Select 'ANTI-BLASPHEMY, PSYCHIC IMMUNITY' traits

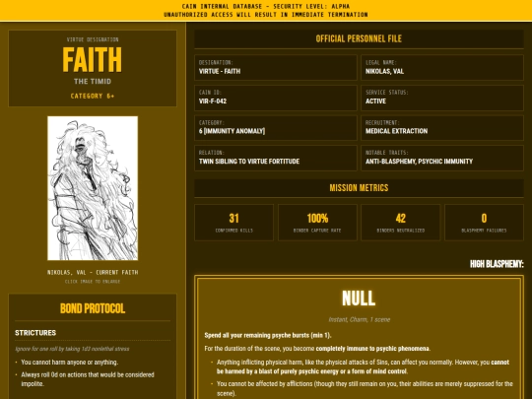click(x=419, y=162)
